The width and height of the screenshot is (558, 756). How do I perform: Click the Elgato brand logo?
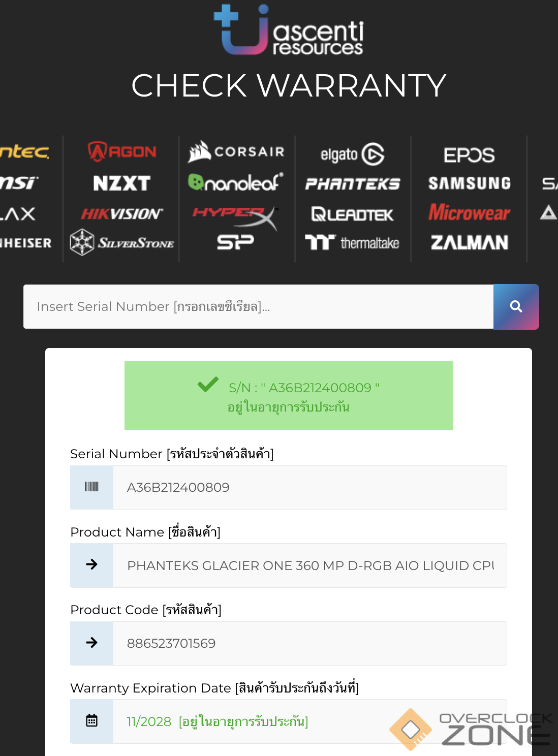[x=352, y=154]
